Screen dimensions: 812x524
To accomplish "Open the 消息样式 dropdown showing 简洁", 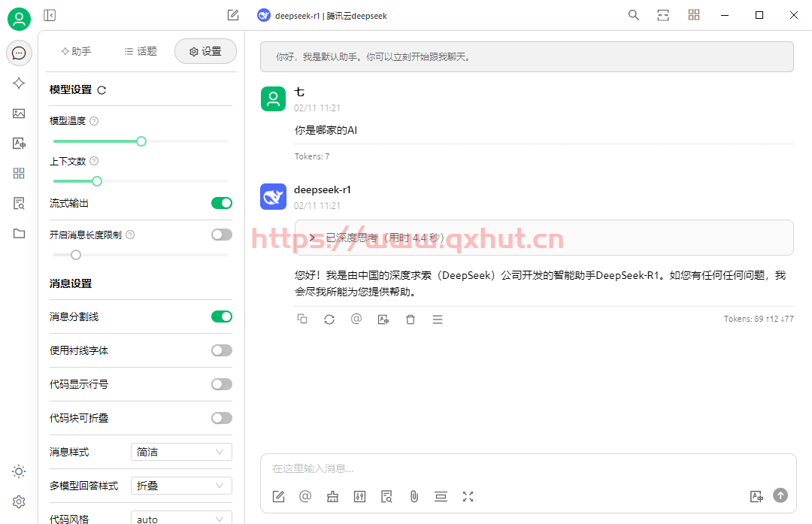I will [x=181, y=452].
